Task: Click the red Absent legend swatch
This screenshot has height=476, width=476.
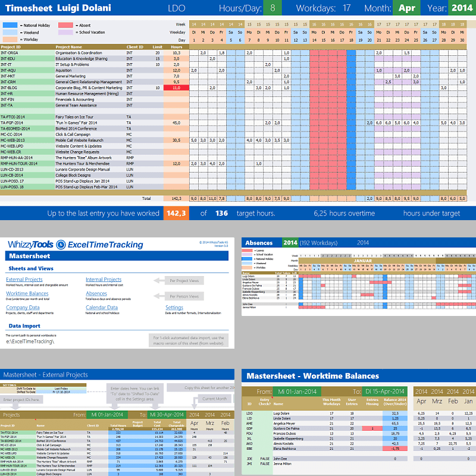Action: click(67, 26)
